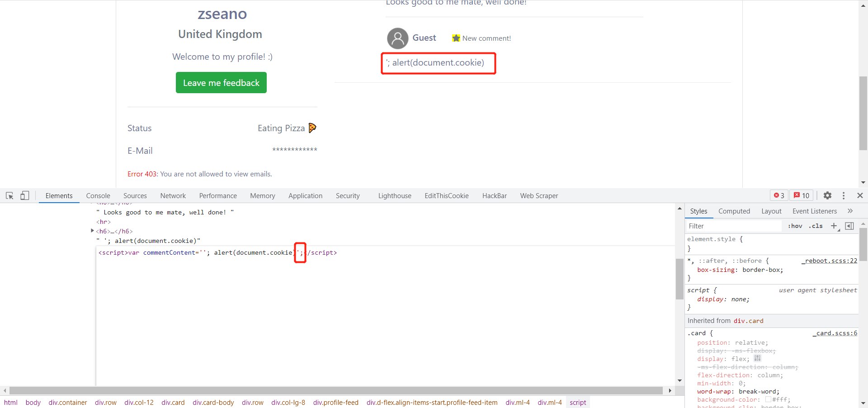Open the Application tab
This screenshot has width=868, height=408.
306,196
